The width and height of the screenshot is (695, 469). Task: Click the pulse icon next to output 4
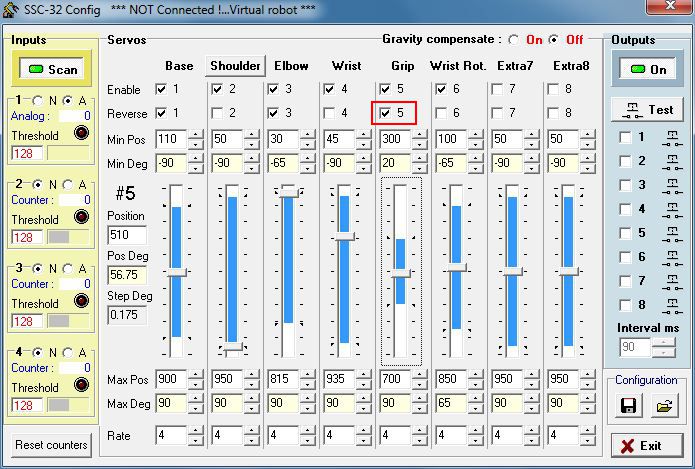coord(672,210)
